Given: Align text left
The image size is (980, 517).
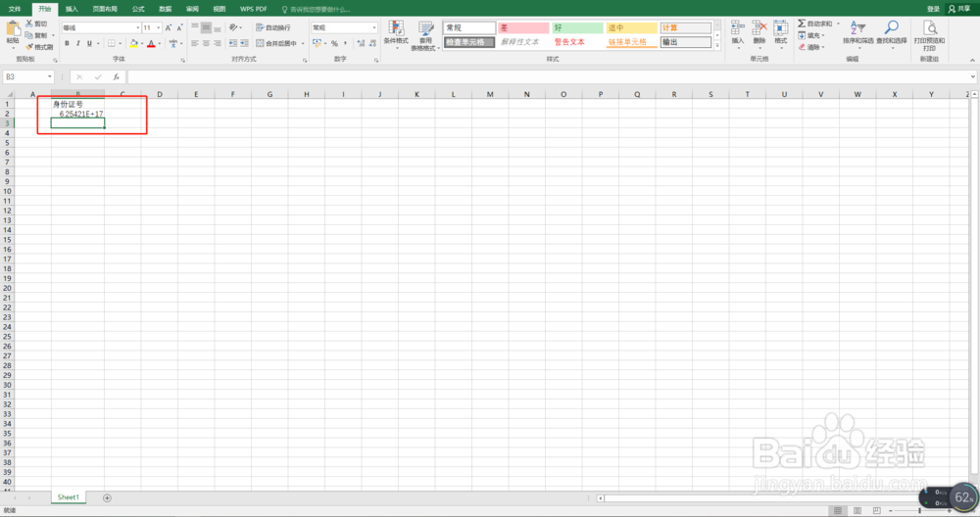Looking at the screenshot, I should 194,43.
